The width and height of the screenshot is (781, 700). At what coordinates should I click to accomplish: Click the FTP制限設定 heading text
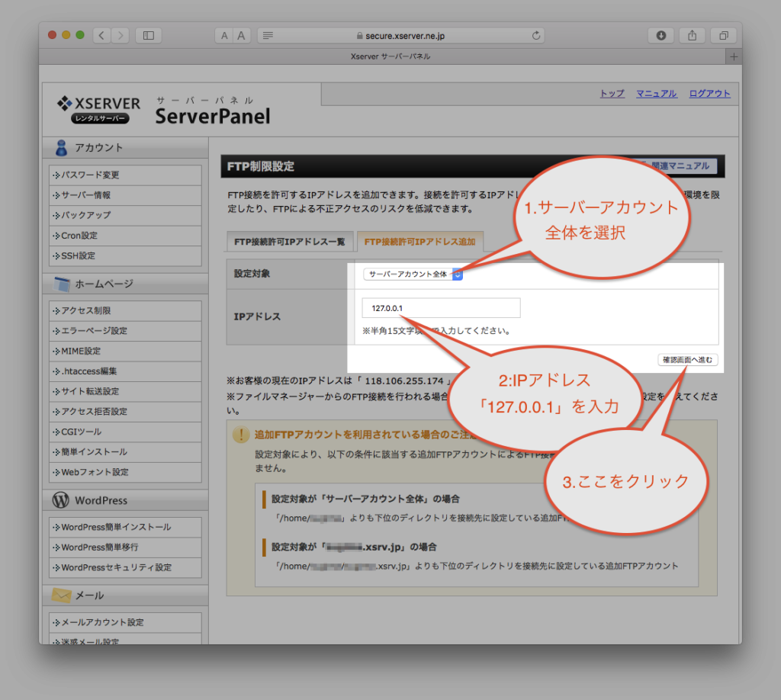[x=261, y=166]
